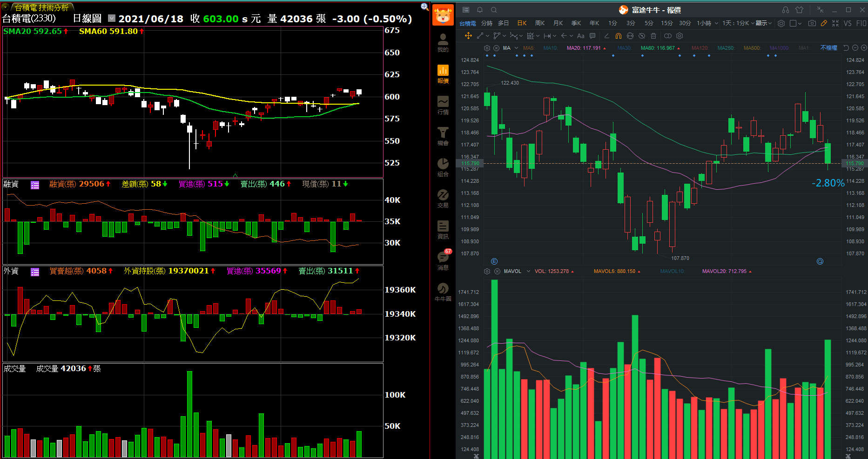Toggle the 不複權 adjustment setting
The width and height of the screenshot is (868, 459).
tap(828, 48)
